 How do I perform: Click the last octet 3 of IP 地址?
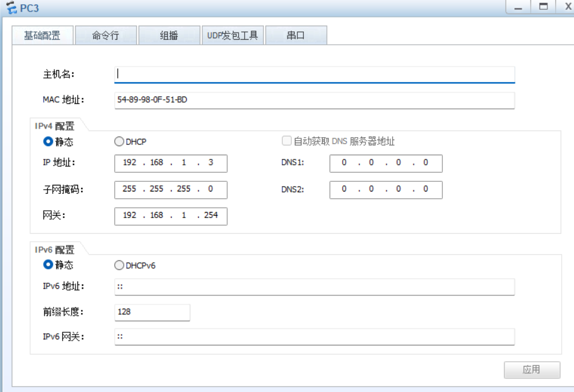(x=211, y=162)
